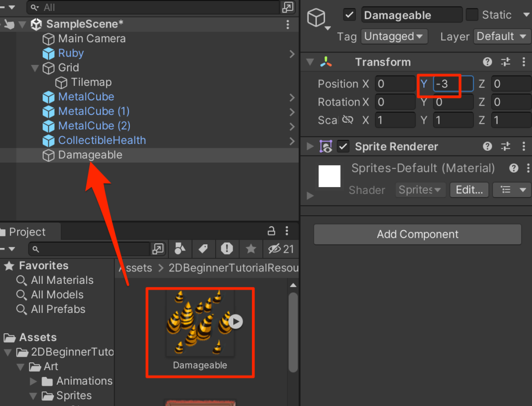Screen dimensions: 532x406
Task: Toggle the hidden packages eye icon 21
Action: (x=280, y=249)
